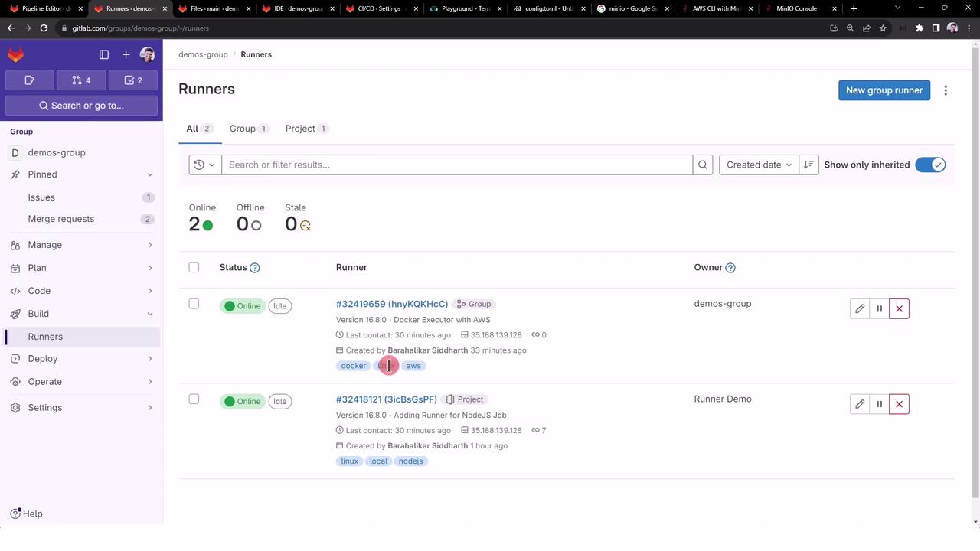Click the GitLab logo home icon

point(16,54)
